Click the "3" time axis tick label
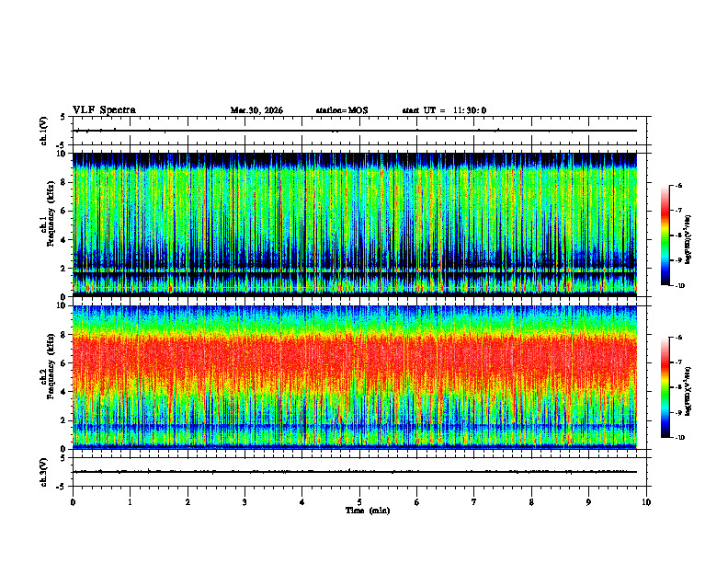Viewport: 728px width, 563px height. pyautogui.click(x=245, y=502)
